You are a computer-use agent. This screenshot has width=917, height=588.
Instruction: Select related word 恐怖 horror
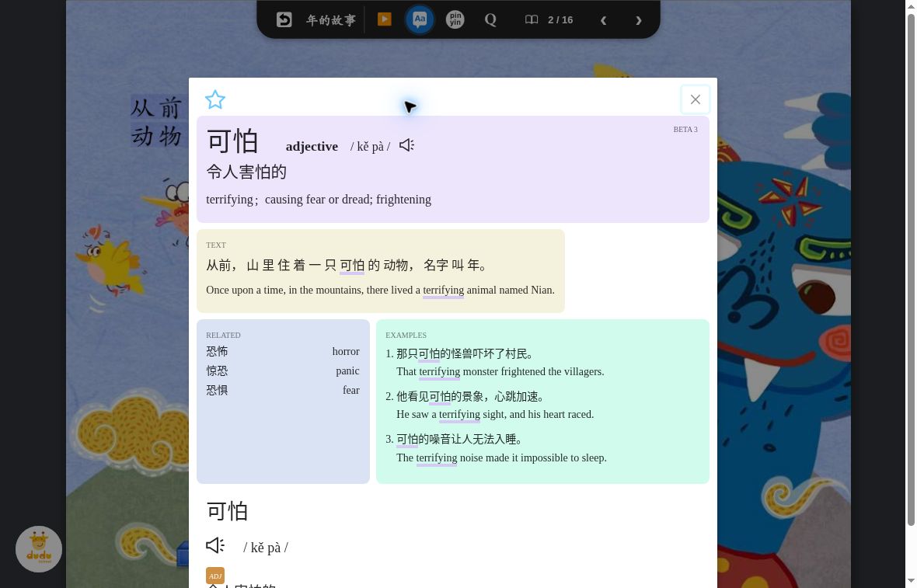[x=282, y=351]
